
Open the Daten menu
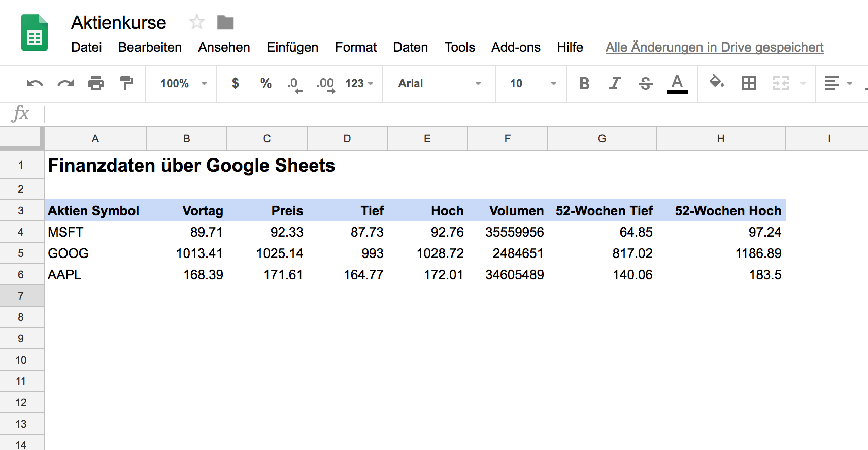[x=410, y=47]
